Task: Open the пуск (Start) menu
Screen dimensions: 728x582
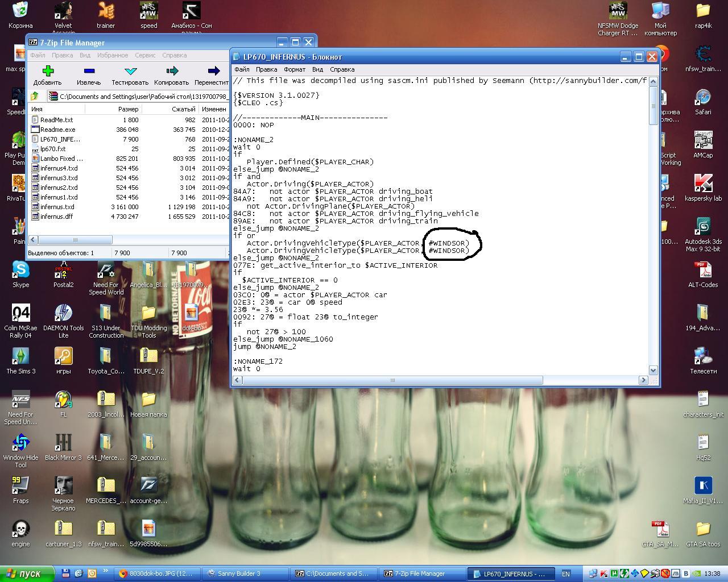Action: (x=27, y=574)
